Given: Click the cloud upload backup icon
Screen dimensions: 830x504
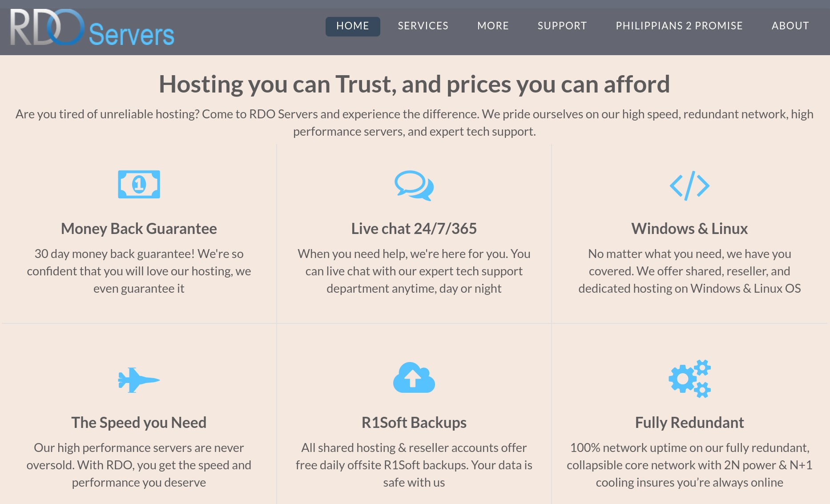Looking at the screenshot, I should (x=414, y=378).
